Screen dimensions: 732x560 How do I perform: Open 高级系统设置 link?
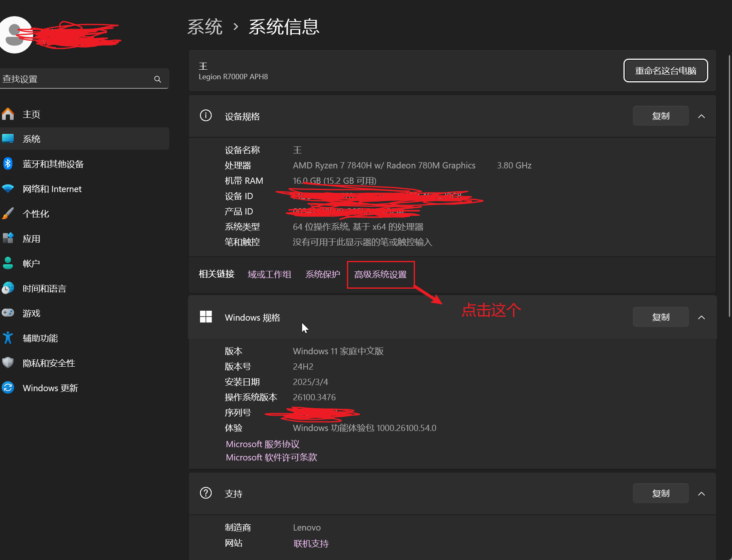tap(381, 274)
